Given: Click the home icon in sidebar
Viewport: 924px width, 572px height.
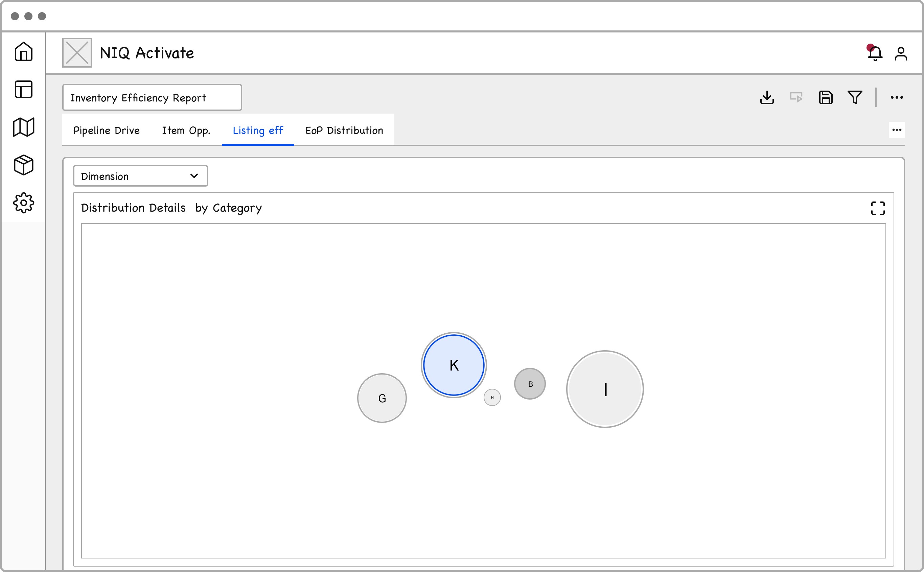Looking at the screenshot, I should point(23,51).
